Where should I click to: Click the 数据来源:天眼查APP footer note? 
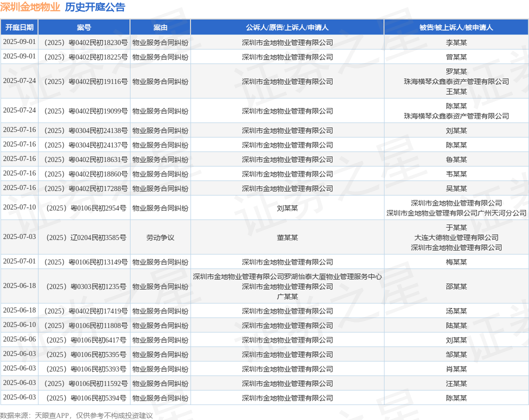click(x=76, y=415)
